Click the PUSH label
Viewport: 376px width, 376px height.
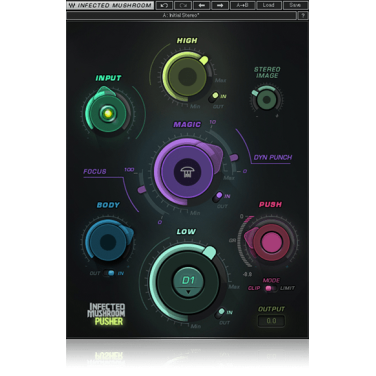pyautogui.click(x=270, y=204)
